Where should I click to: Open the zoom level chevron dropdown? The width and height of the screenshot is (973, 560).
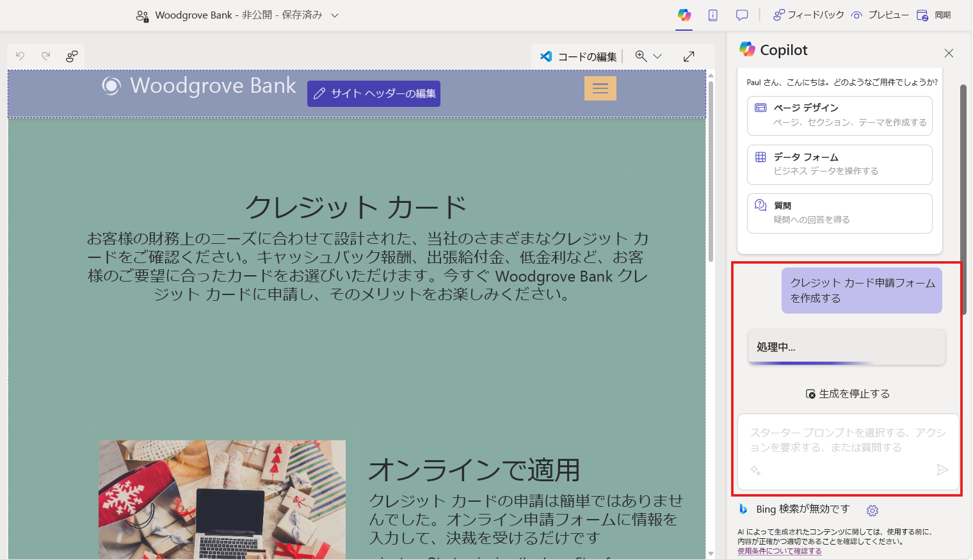point(657,56)
